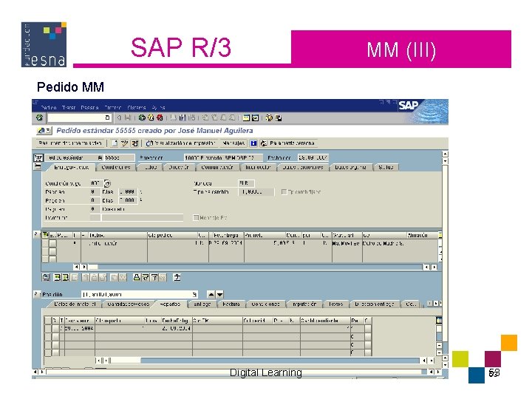This screenshot has height=399, width=532.
Task: Open the command field history dropdown
Action: click(x=108, y=117)
